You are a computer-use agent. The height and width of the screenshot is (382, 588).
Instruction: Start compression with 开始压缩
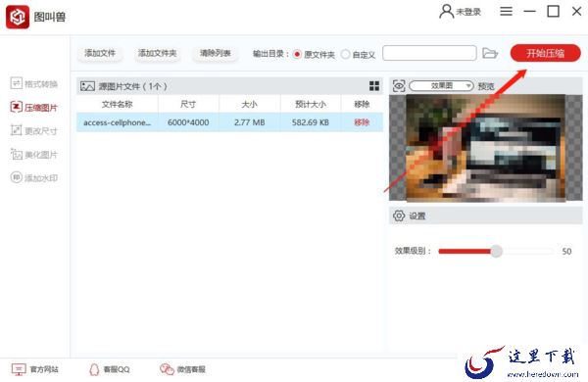pos(545,53)
